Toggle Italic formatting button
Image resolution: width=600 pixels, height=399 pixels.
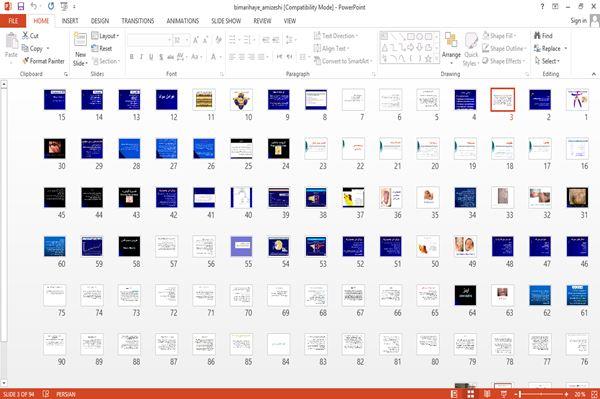[x=141, y=57]
